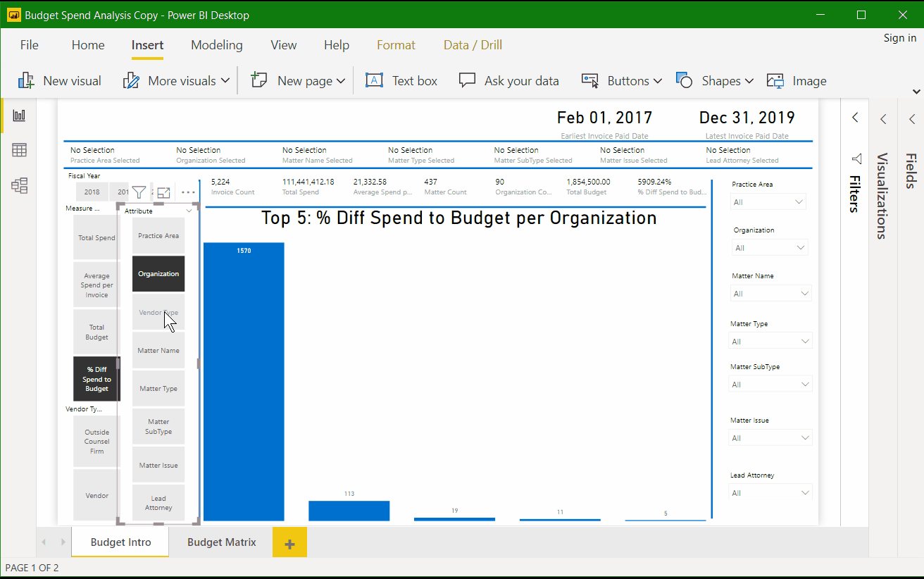Open the Text box tool
Screen dimensions: 924x579
(x=401, y=81)
